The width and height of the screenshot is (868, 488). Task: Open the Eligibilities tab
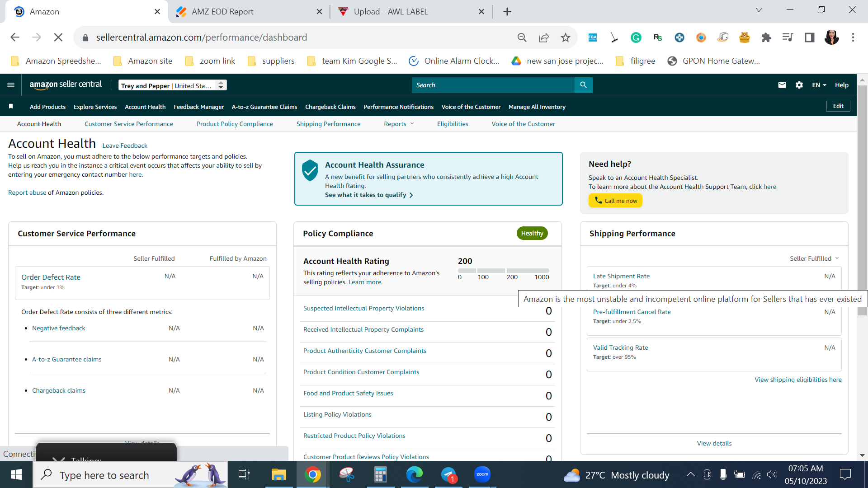[x=453, y=124]
